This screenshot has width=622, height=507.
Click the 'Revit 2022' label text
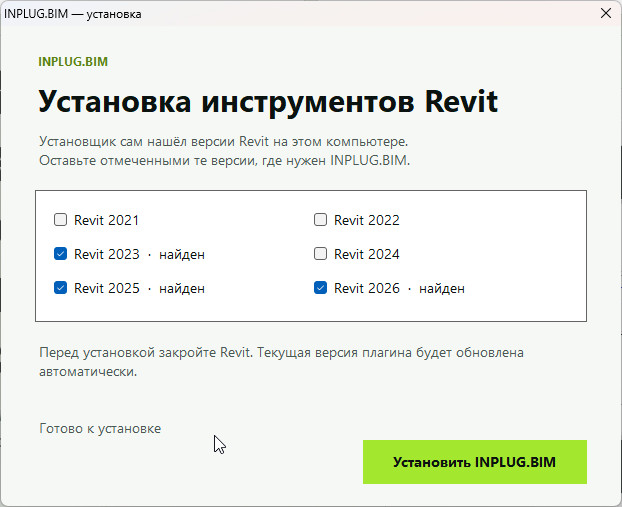point(367,220)
